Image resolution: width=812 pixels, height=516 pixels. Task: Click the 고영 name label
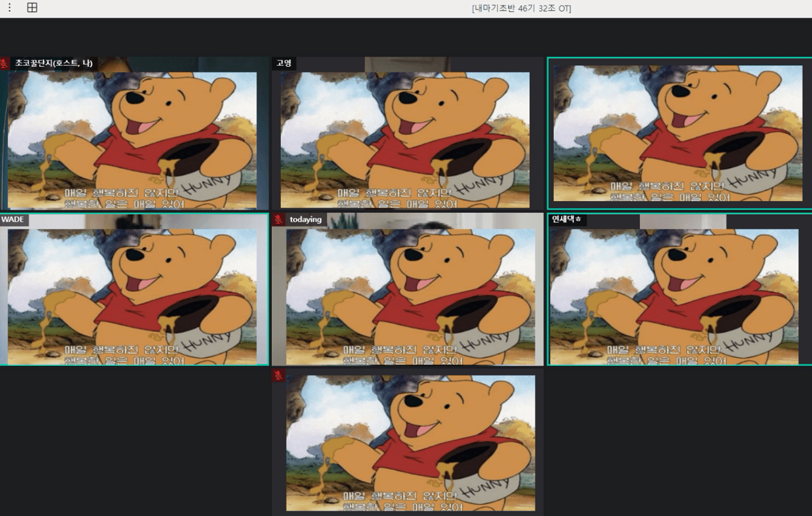(x=284, y=63)
